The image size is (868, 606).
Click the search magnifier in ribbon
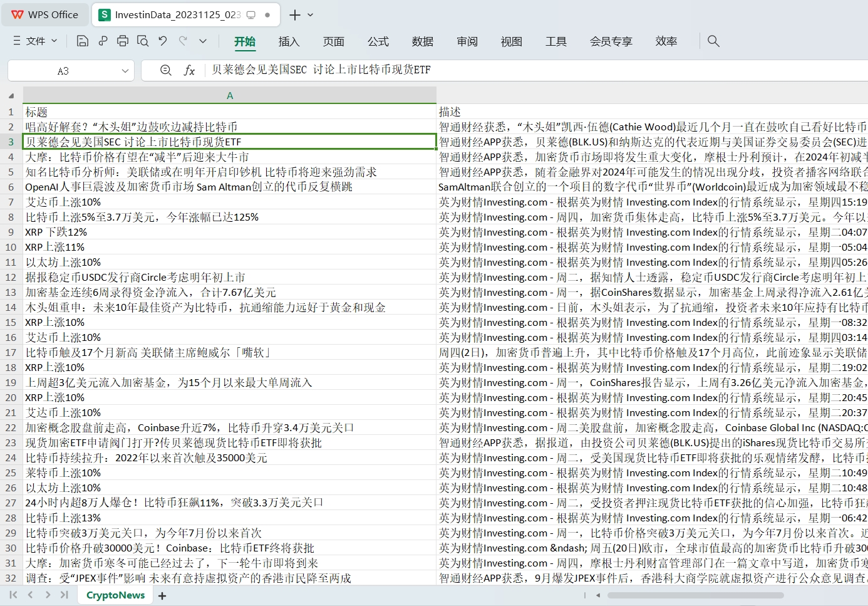point(713,41)
